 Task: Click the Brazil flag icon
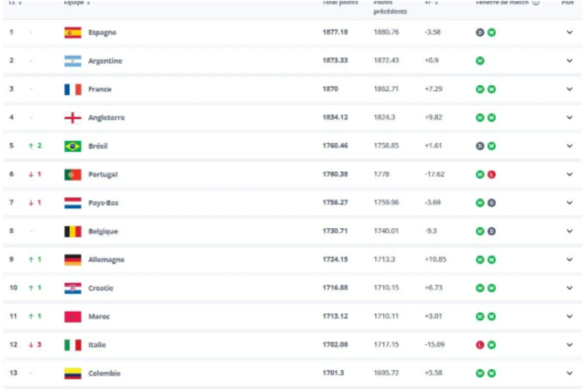tap(73, 146)
